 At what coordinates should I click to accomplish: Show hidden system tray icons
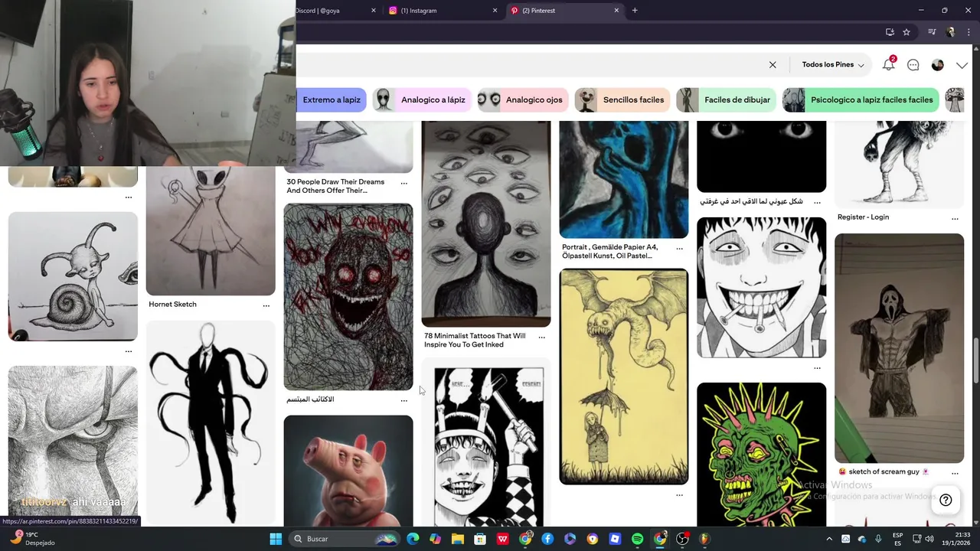[x=829, y=539]
